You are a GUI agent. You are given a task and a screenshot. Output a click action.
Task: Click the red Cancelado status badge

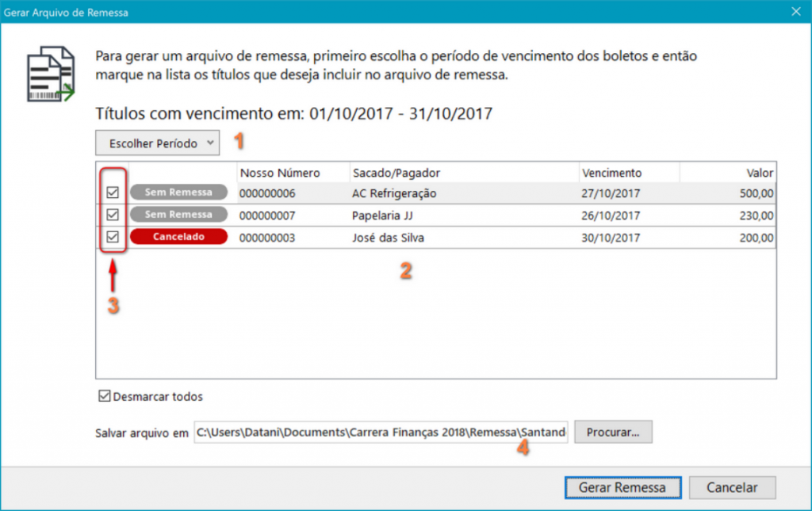click(178, 237)
